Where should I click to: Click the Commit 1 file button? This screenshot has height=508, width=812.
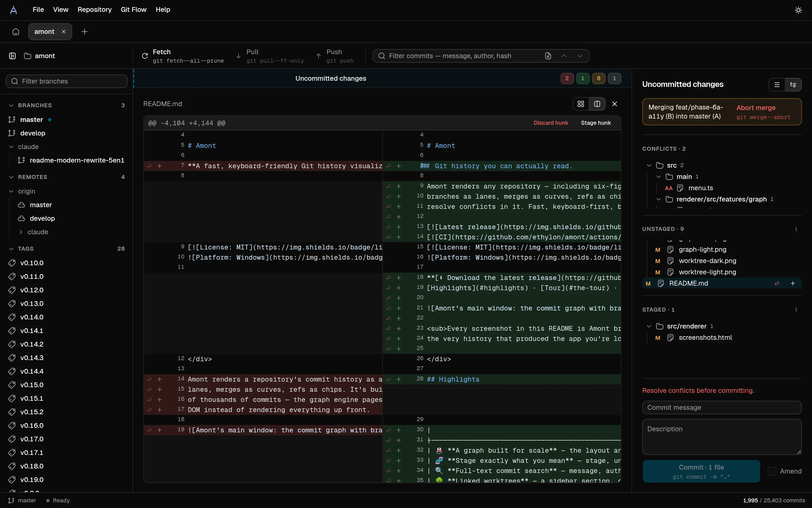pos(701,471)
